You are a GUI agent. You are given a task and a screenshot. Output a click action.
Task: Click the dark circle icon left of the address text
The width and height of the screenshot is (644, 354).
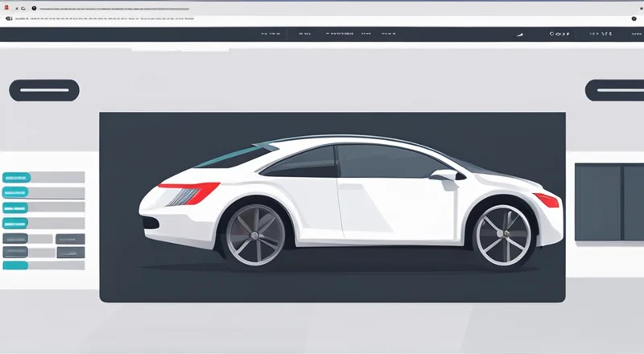pos(34,7)
